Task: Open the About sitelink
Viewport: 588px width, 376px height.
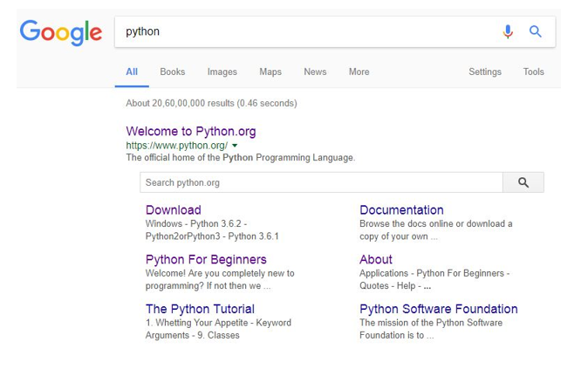Action: click(x=376, y=259)
